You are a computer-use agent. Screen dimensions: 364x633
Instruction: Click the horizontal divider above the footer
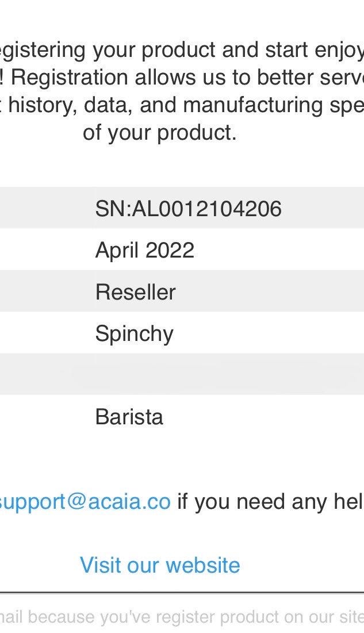tap(182, 592)
